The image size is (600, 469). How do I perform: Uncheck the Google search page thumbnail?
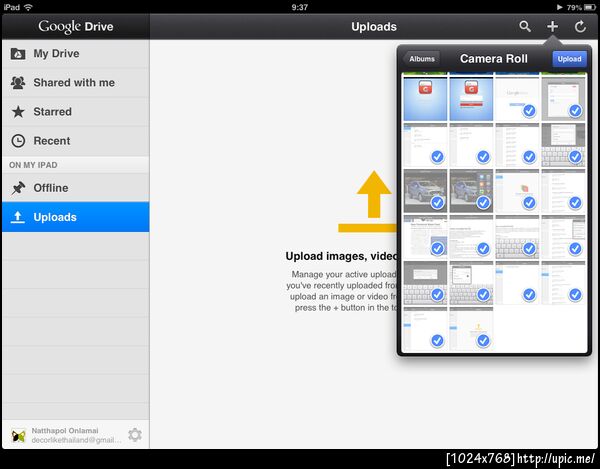(x=517, y=99)
